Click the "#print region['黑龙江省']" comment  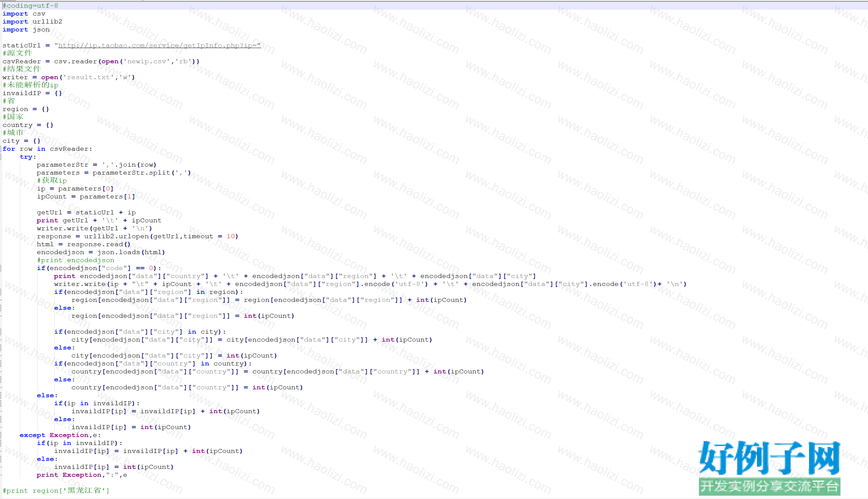[56, 490]
